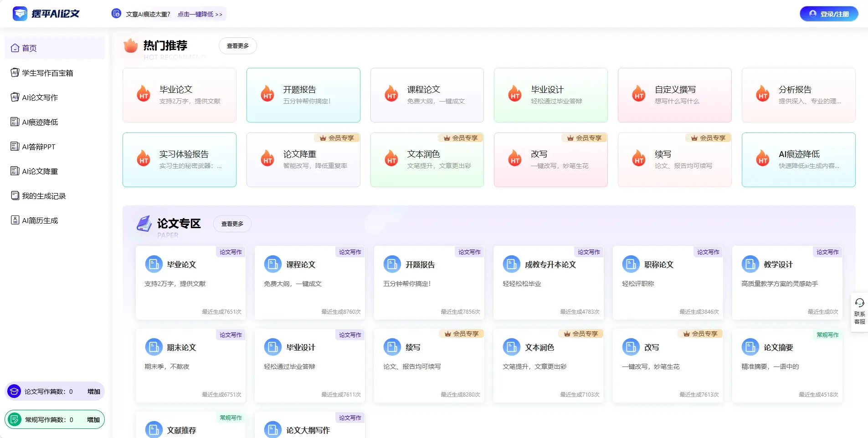Open the 文本润色 member-exclusive card
The width and height of the screenshot is (868, 438).
tap(427, 160)
